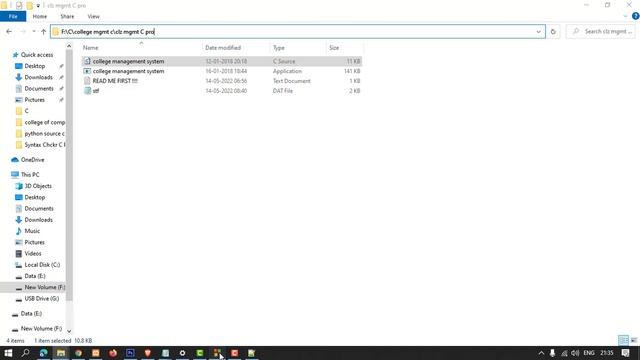This screenshot has height=360, width=640.
Task: Click the Forward navigation arrow
Action: [23, 31]
